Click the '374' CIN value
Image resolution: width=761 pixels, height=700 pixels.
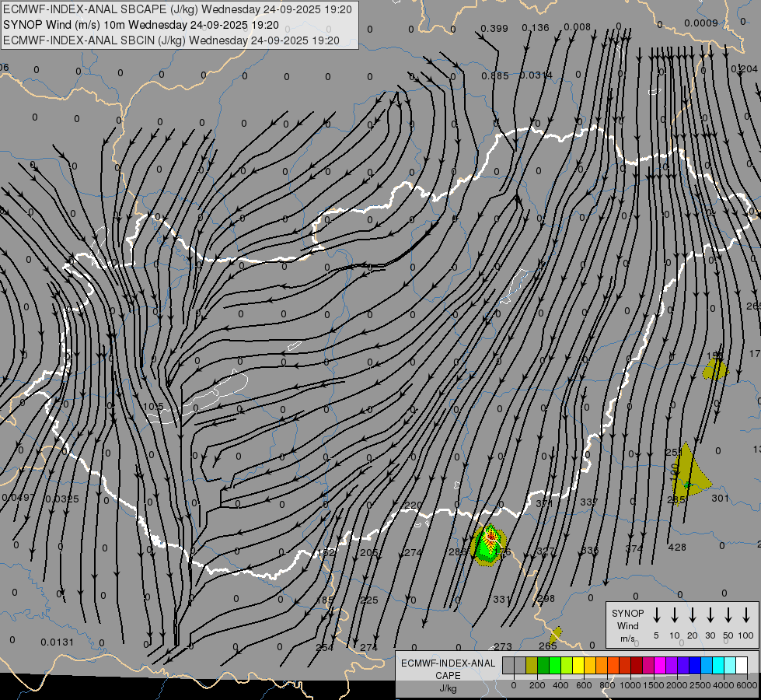point(634,549)
